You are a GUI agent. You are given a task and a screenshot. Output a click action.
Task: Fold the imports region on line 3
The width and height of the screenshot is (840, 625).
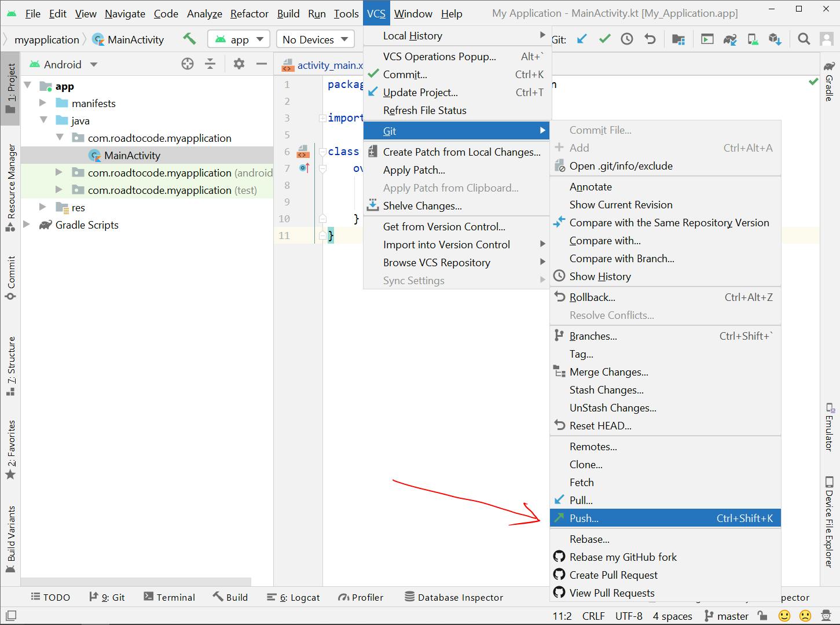click(x=323, y=118)
